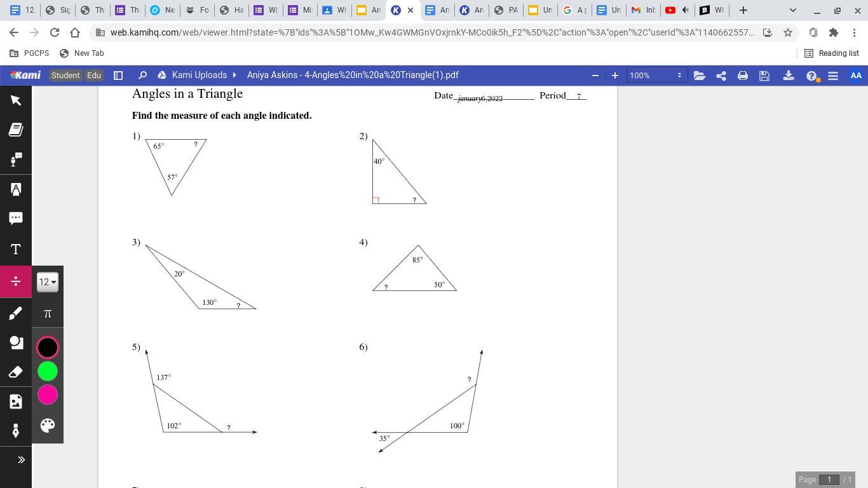Open Reading list
This screenshot has width=868, height=488.
(x=832, y=53)
